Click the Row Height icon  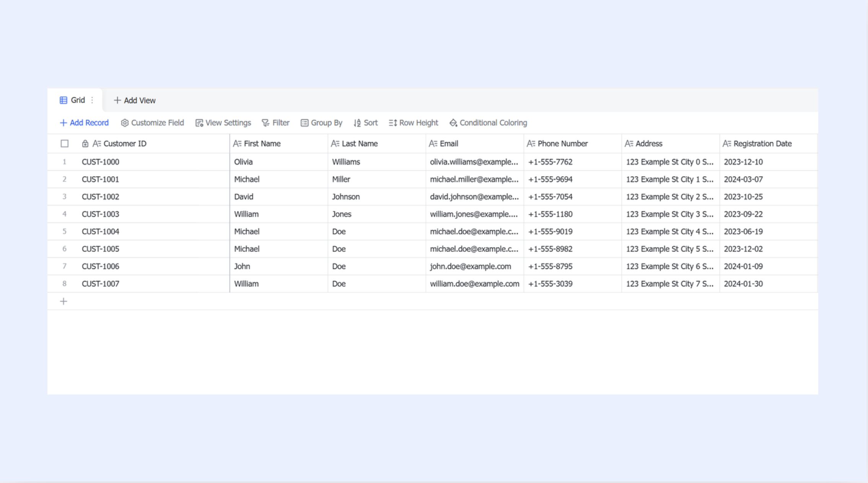click(393, 123)
